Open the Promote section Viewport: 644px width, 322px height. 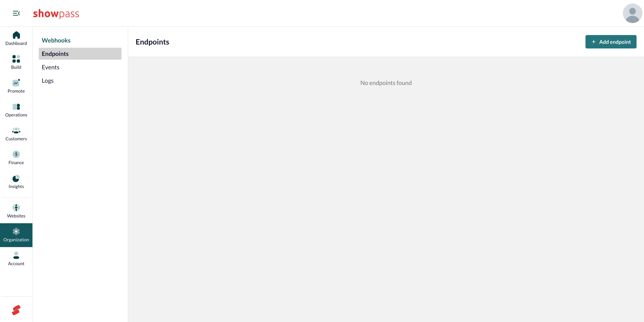pos(16,86)
